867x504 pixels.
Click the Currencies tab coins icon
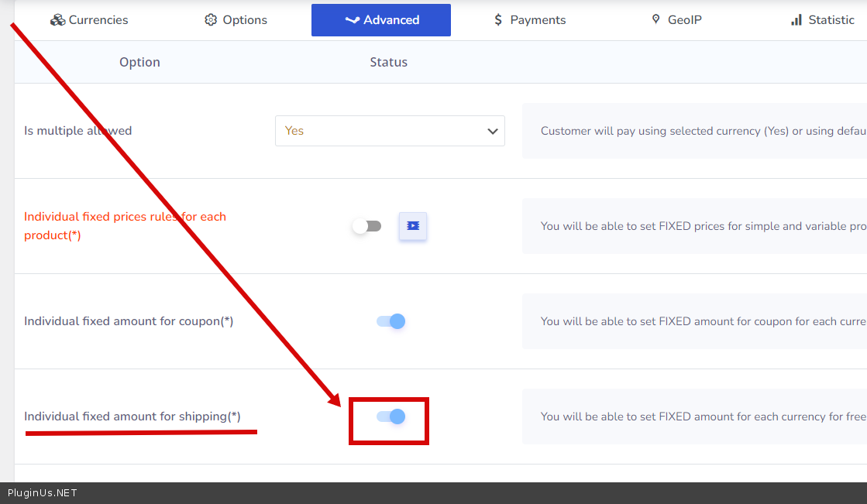click(57, 20)
